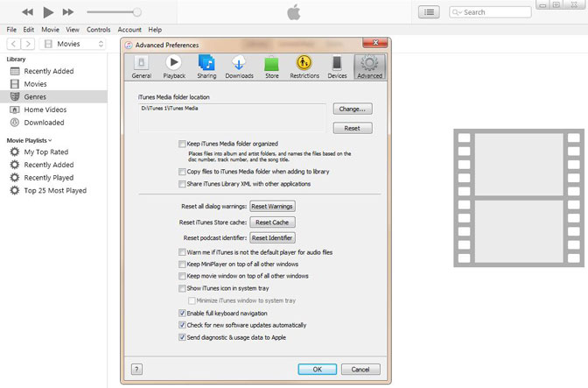Open the Help menu

[155, 30]
